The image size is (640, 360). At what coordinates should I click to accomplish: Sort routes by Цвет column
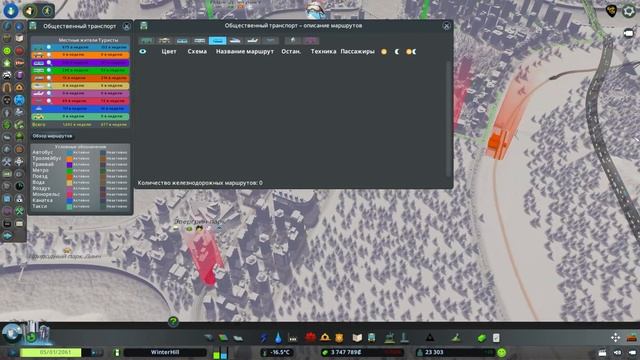tap(169, 51)
